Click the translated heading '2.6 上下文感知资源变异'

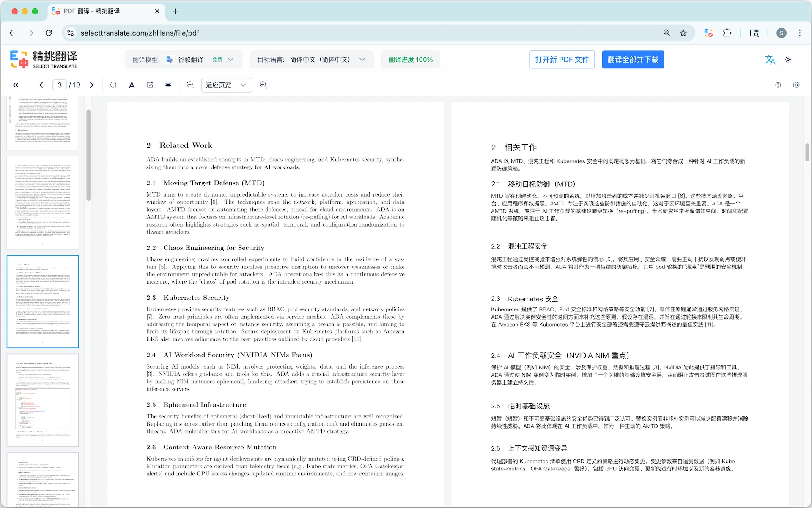[x=529, y=448]
